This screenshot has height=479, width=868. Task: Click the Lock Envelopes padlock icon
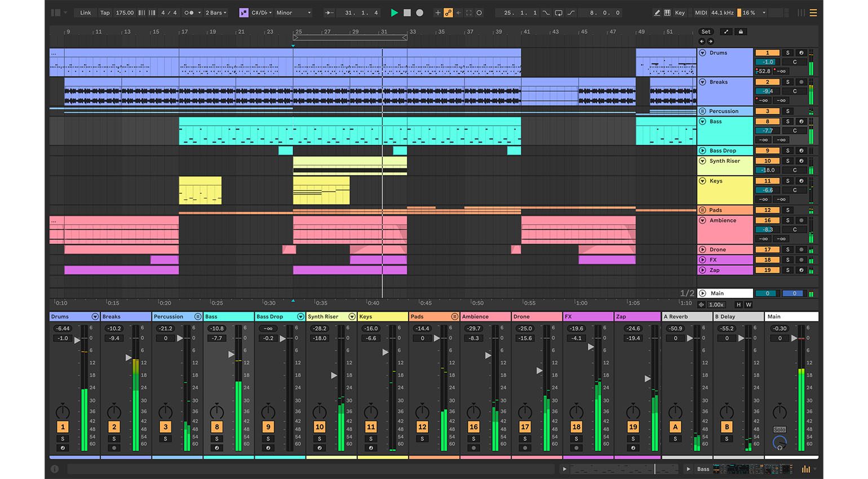tap(741, 32)
